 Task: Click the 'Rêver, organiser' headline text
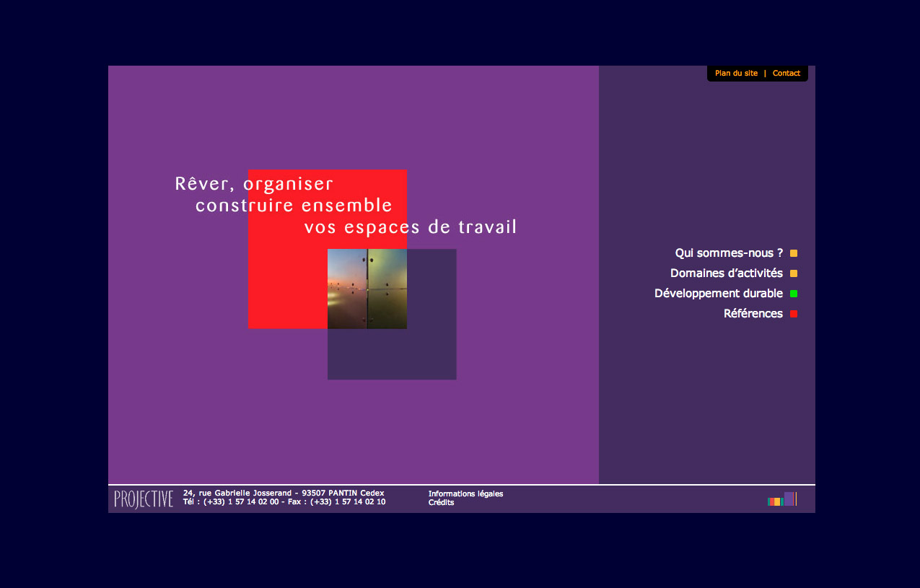tap(254, 185)
